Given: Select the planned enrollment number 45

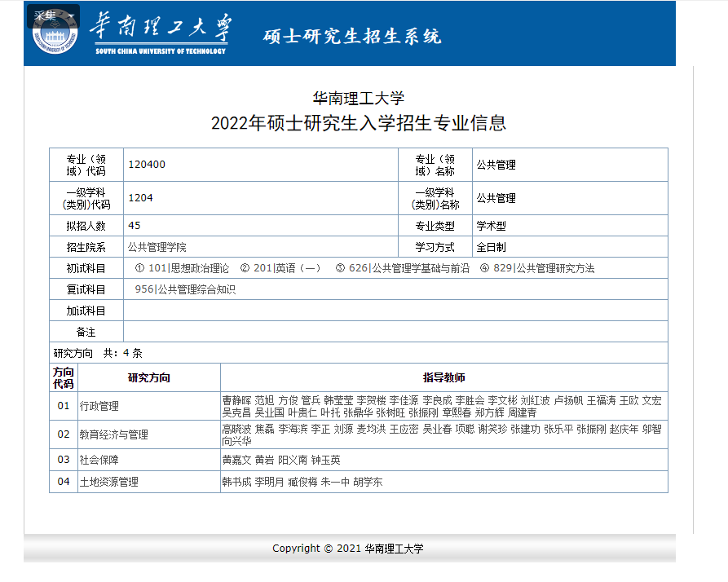Looking at the screenshot, I should [135, 226].
